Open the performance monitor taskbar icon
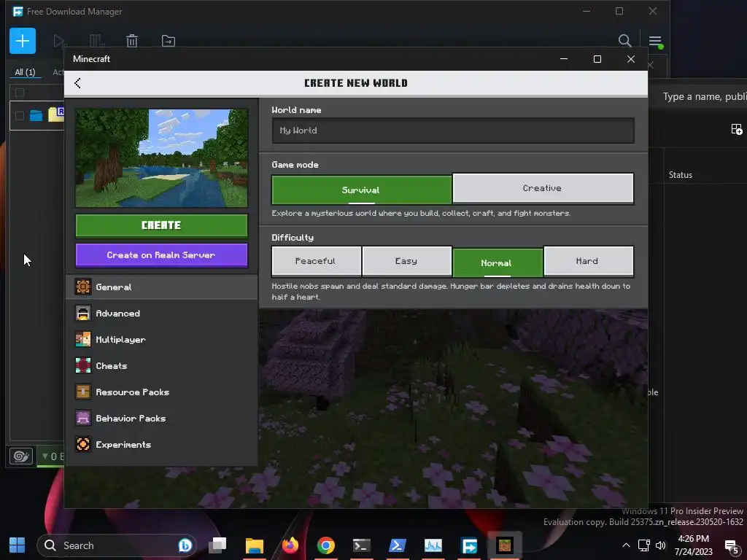The image size is (747, 560). tap(433, 545)
